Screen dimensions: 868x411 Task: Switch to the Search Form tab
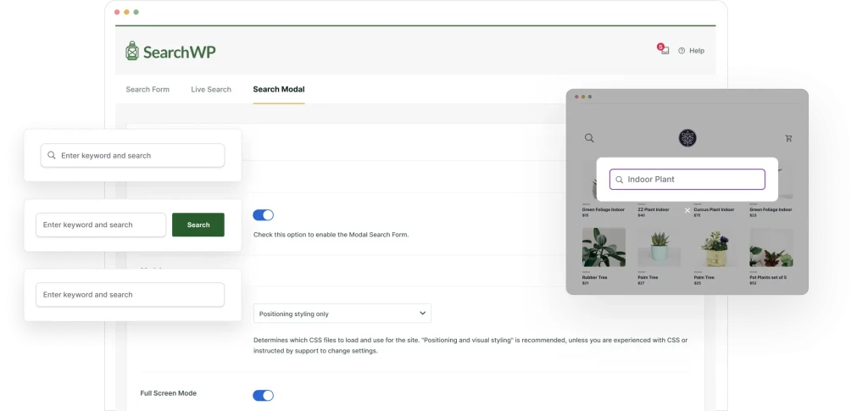pyautogui.click(x=147, y=89)
